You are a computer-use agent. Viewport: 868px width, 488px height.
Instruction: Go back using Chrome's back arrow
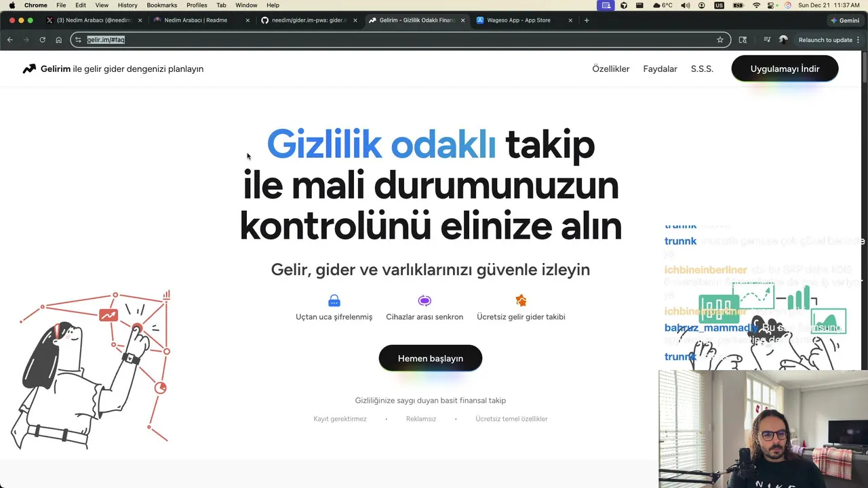point(9,40)
